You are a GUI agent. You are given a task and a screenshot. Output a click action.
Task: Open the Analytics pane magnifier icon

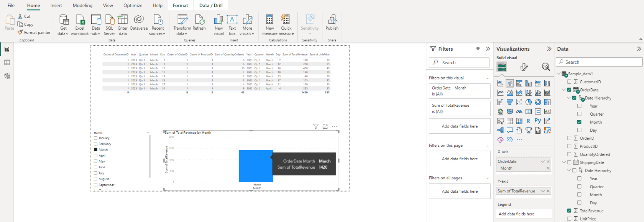(x=546, y=67)
